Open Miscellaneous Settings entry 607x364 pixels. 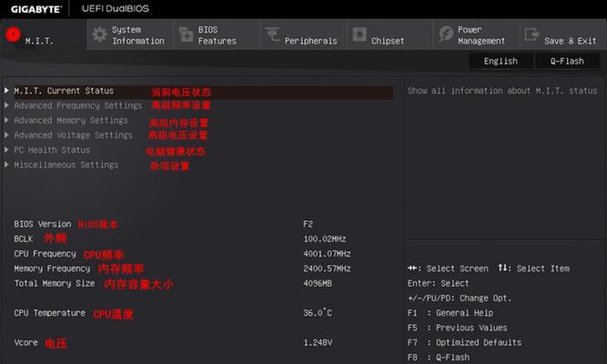pos(66,165)
